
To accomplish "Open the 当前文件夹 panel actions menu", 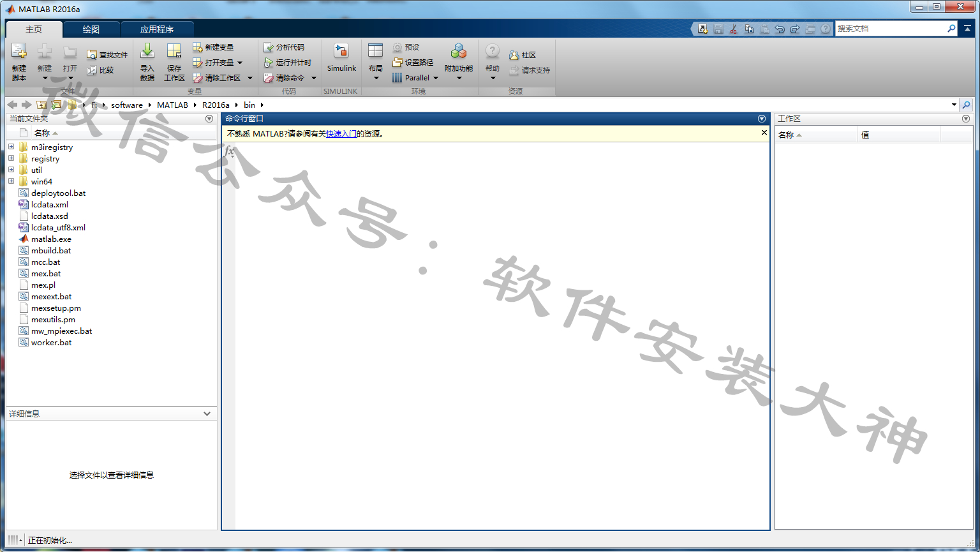I will pyautogui.click(x=209, y=119).
